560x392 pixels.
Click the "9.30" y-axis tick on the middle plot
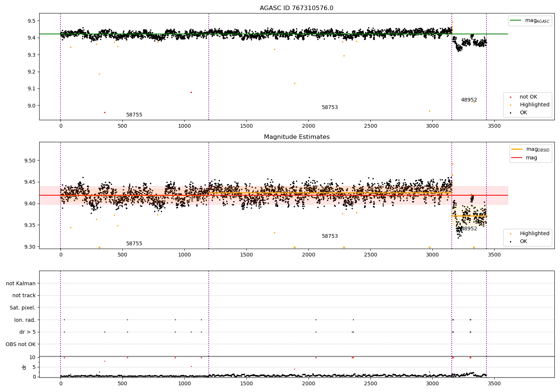[30, 247]
